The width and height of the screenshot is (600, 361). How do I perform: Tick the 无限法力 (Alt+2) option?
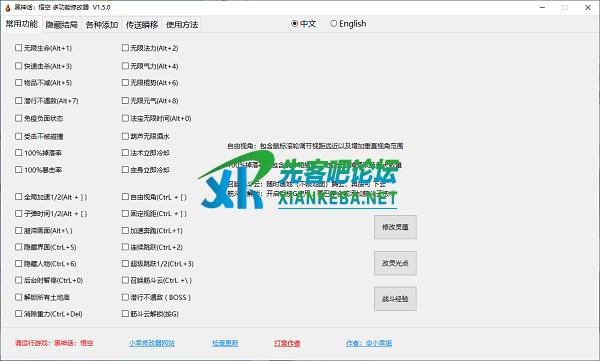pyautogui.click(x=125, y=48)
